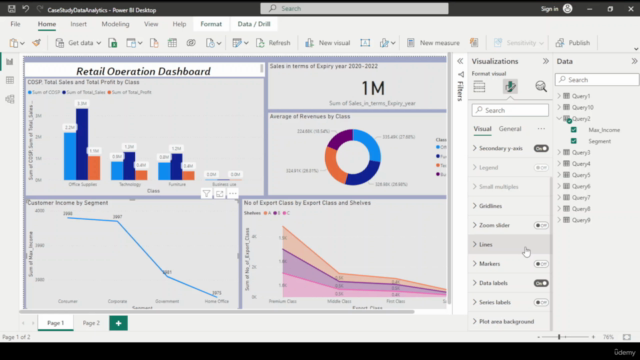
Task: Collapse the Visualizations pane arrows
Action: tap(546, 61)
